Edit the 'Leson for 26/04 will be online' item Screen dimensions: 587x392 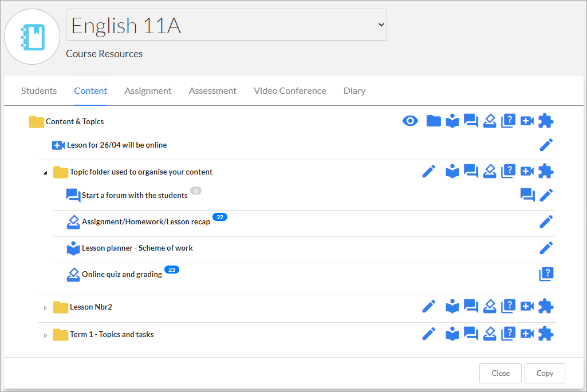(546, 145)
